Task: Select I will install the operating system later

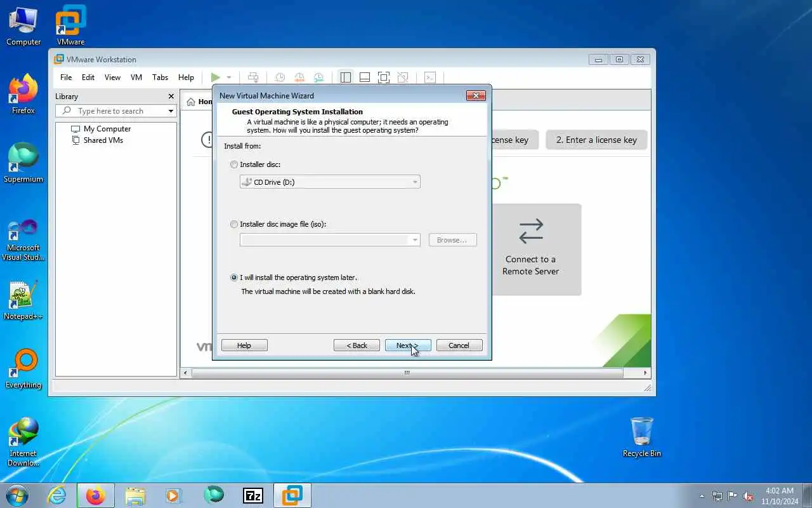Action: 234,277
